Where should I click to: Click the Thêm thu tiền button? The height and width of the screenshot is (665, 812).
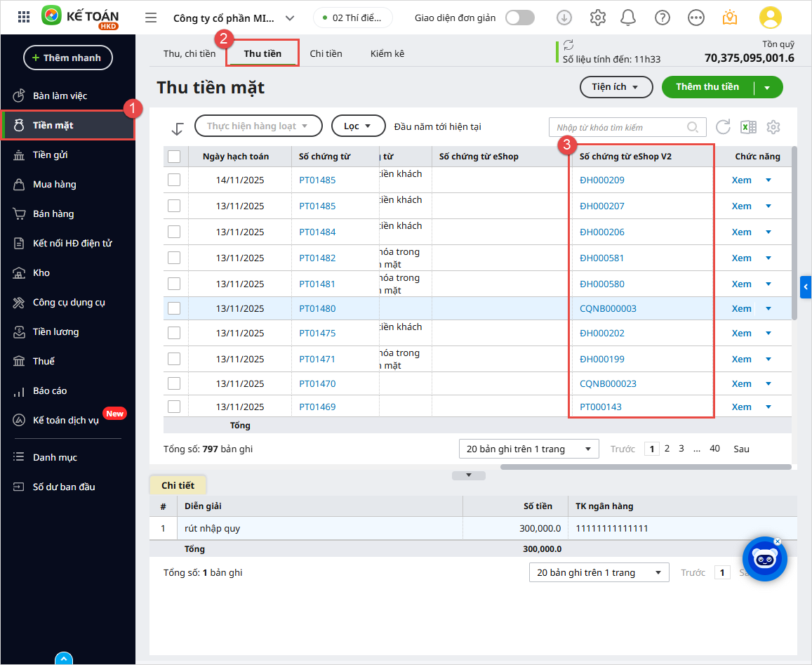707,87
